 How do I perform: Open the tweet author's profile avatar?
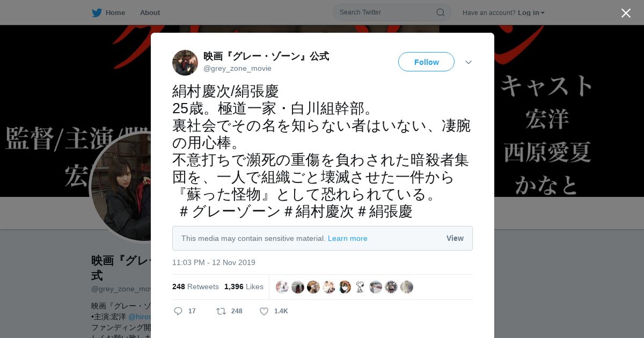tap(185, 63)
